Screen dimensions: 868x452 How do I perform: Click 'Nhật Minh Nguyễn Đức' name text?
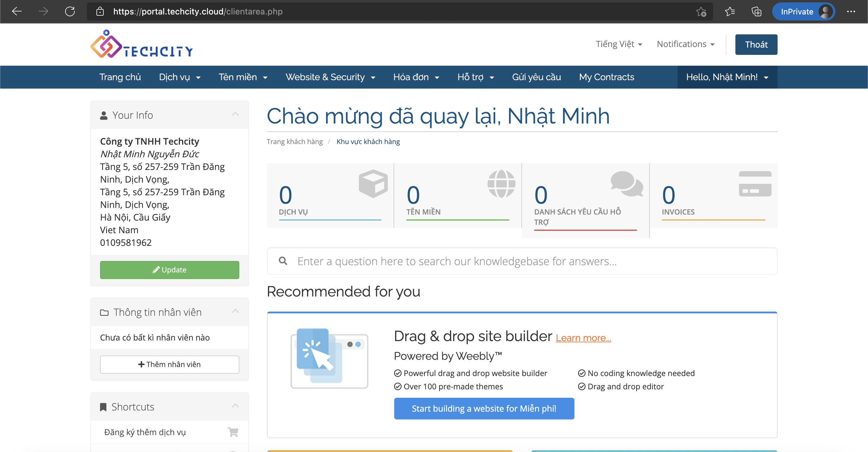(x=149, y=154)
